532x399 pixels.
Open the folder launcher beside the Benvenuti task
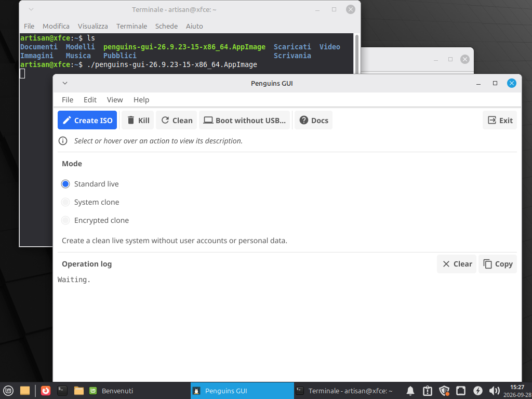pos(79,391)
